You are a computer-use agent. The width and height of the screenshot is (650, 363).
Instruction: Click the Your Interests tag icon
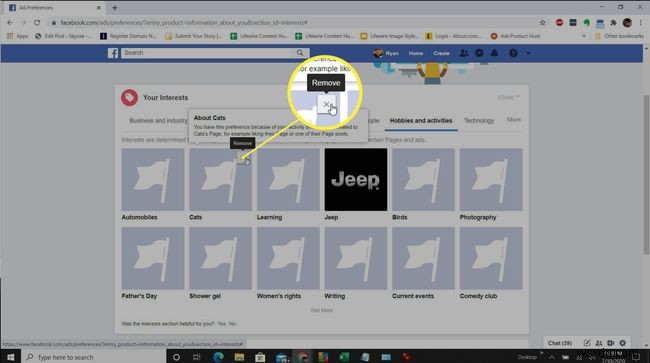pyautogui.click(x=129, y=98)
